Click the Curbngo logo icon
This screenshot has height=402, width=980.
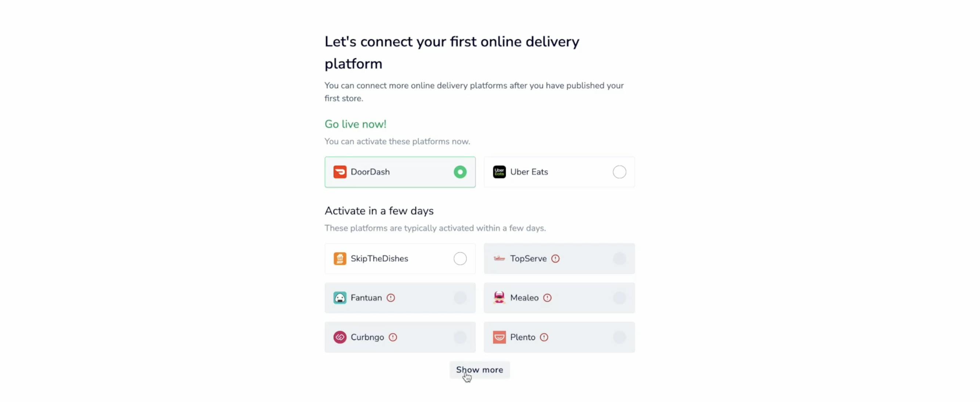pyautogui.click(x=340, y=337)
